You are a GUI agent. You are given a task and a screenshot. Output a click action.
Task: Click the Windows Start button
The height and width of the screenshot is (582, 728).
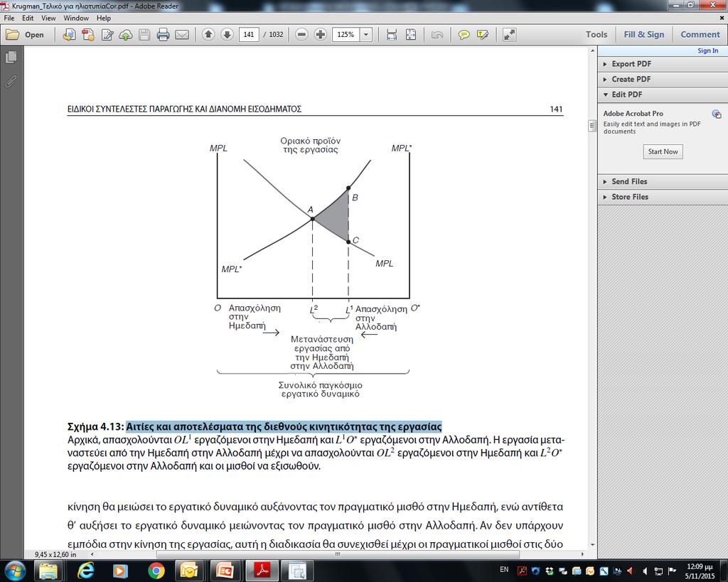click(x=14, y=571)
